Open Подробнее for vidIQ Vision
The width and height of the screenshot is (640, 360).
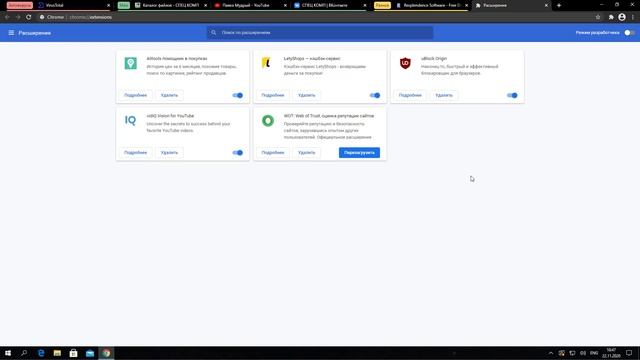[136, 153]
